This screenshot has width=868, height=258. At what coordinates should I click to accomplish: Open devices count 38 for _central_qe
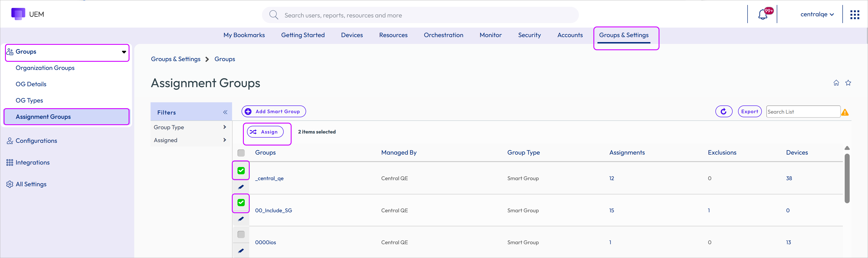coord(789,179)
